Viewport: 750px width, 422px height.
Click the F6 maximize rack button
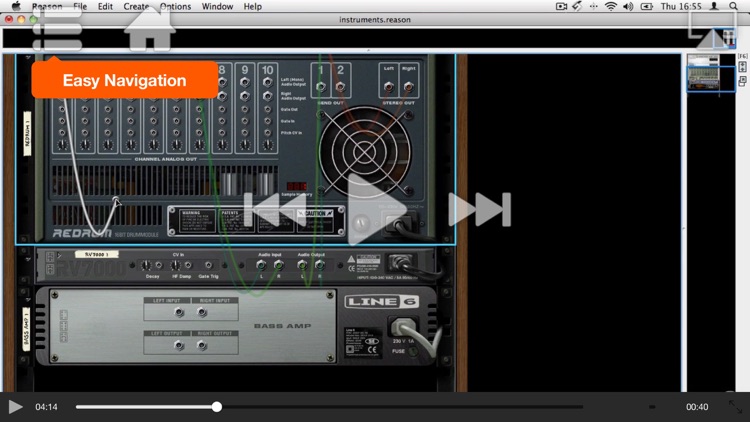click(x=742, y=66)
